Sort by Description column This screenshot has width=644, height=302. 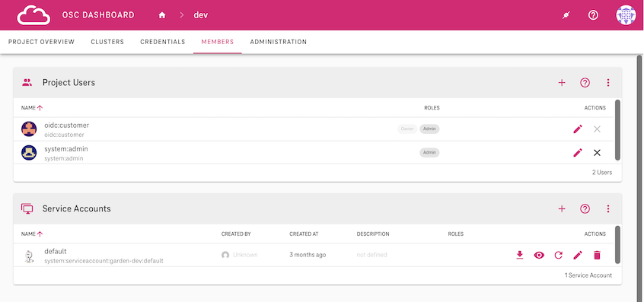[373, 234]
